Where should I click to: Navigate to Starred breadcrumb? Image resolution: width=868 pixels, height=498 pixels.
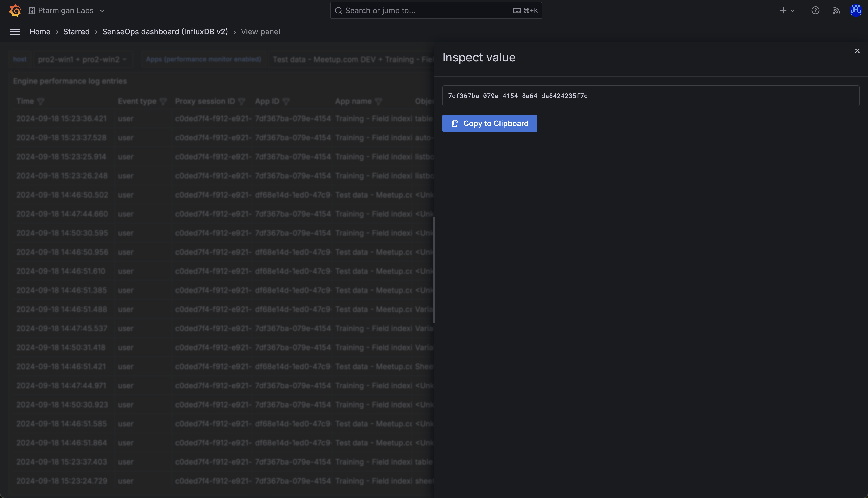(x=76, y=32)
